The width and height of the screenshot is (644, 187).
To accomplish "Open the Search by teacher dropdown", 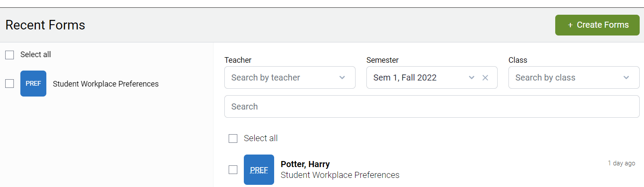I will coord(290,77).
